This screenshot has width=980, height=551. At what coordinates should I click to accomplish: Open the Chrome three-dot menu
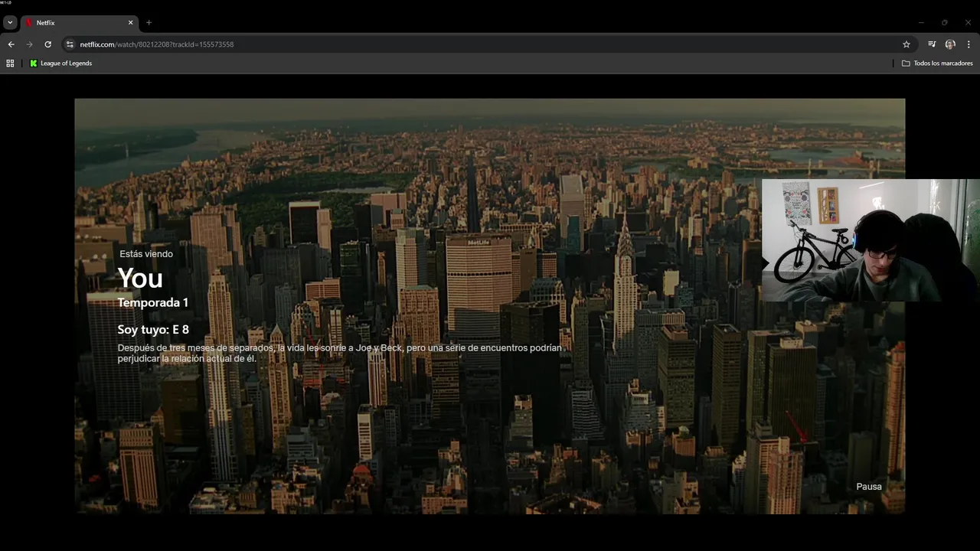(x=969, y=44)
